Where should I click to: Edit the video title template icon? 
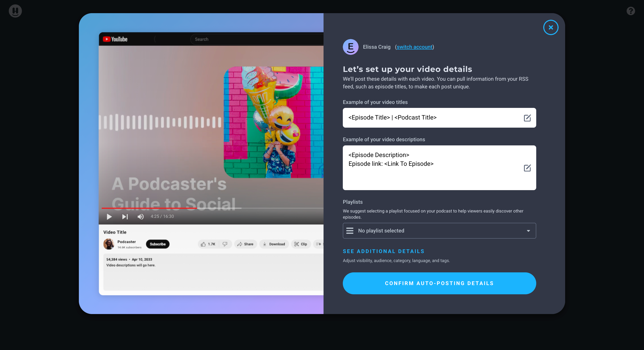(527, 118)
